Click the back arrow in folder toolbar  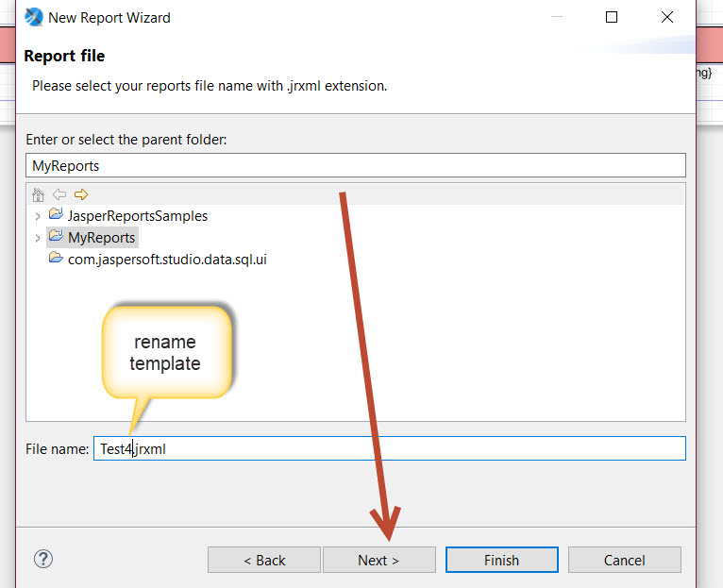click(x=59, y=194)
